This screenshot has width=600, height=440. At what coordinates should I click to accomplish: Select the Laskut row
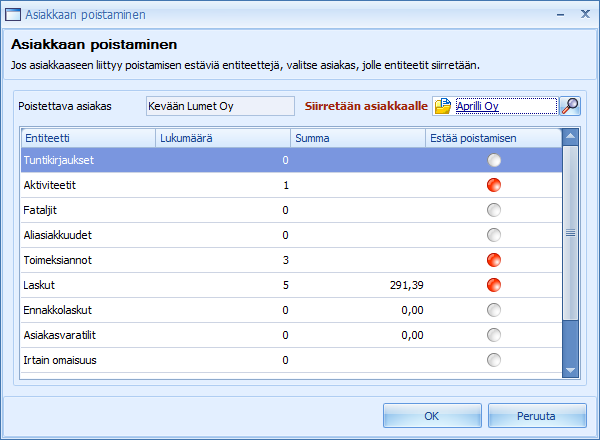pos(292,285)
